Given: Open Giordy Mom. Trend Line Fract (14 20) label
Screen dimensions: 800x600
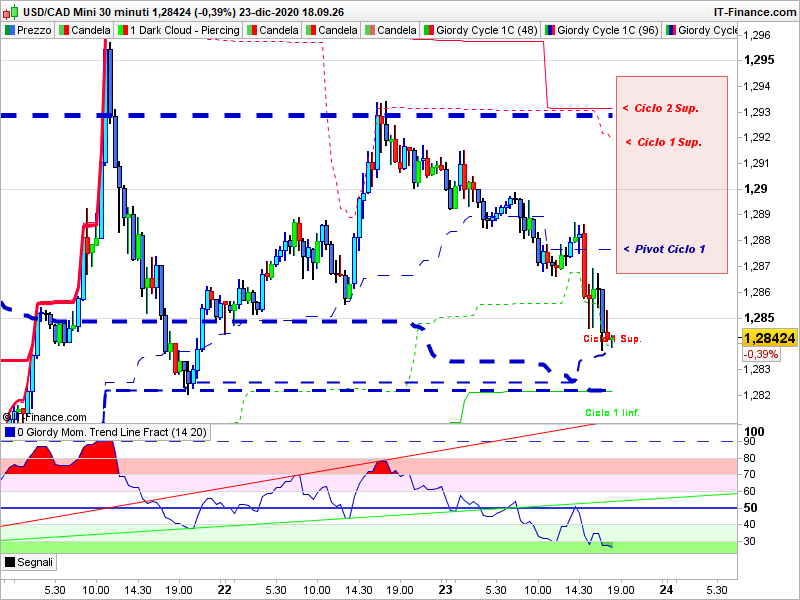Looking at the screenshot, I should (106, 432).
